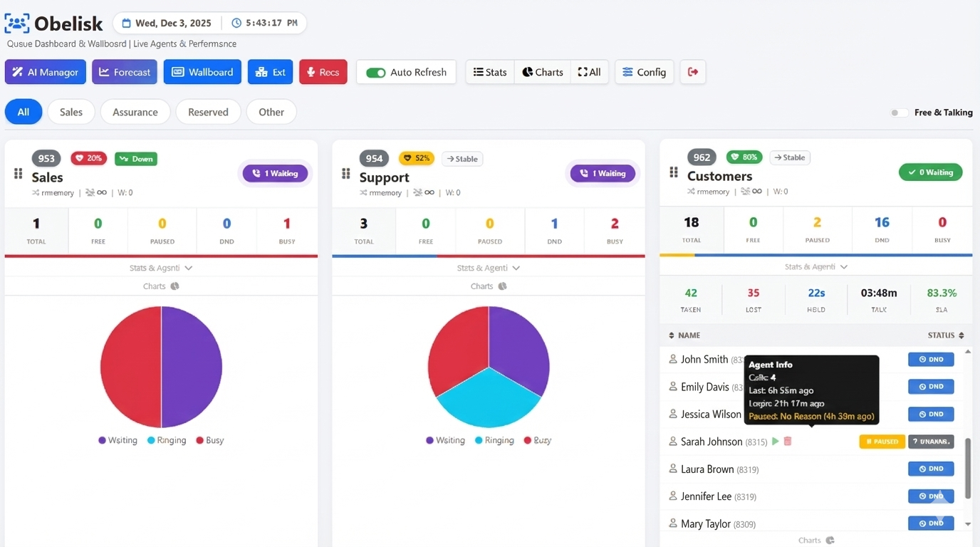Unpause Sarah Johnson with the green play icon

(776, 441)
